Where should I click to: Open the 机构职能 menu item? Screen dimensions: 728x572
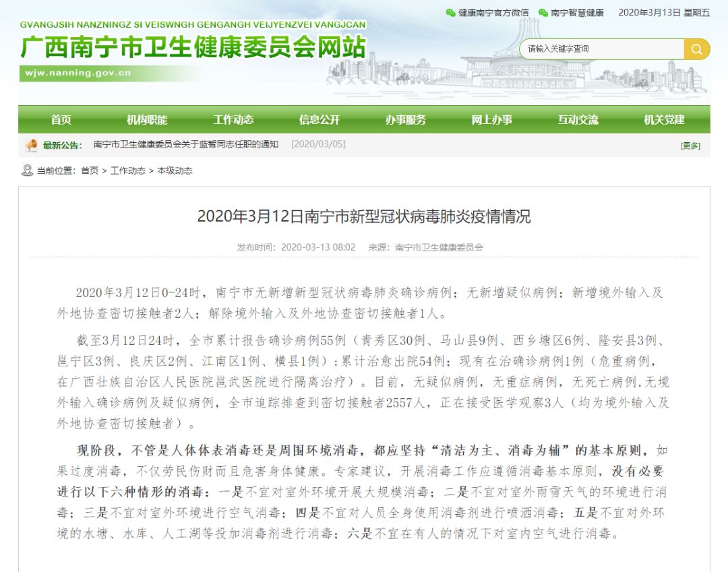147,120
